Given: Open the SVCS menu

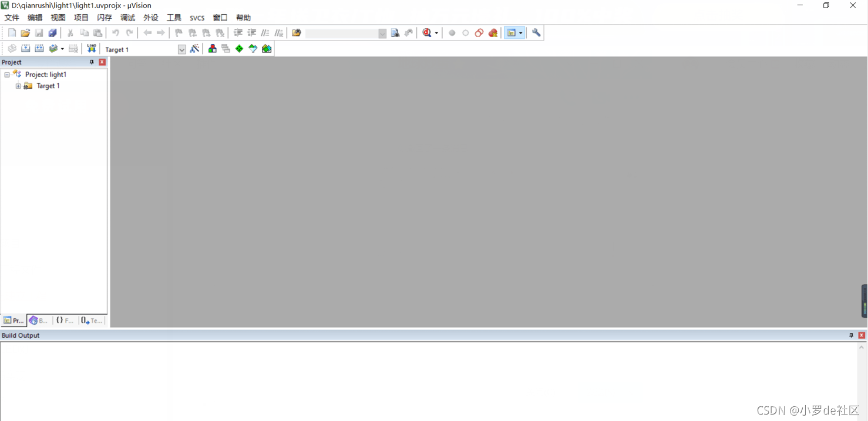Looking at the screenshot, I should [x=197, y=18].
